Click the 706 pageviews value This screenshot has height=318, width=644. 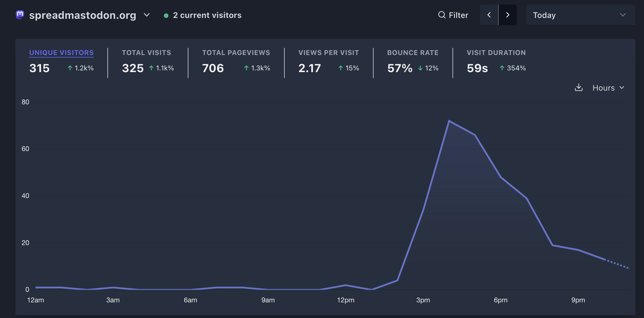213,68
